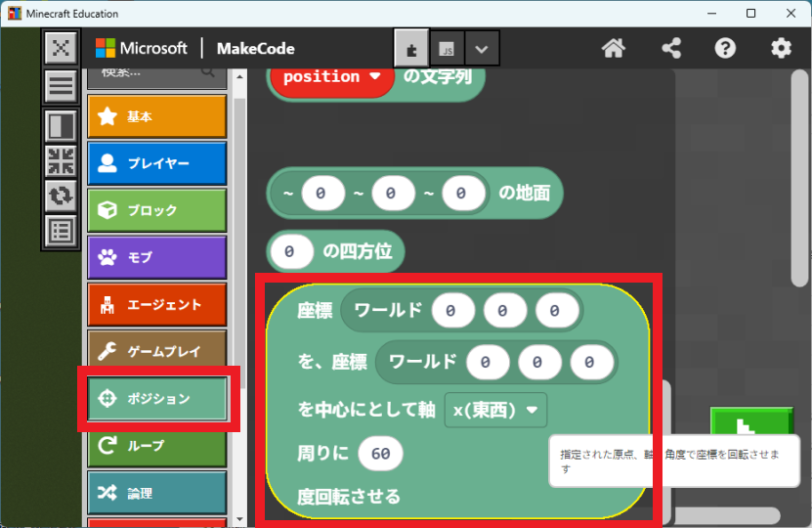The image size is (812, 528).
Task: Open the list panel icon in left toolbar
Action: click(61, 231)
